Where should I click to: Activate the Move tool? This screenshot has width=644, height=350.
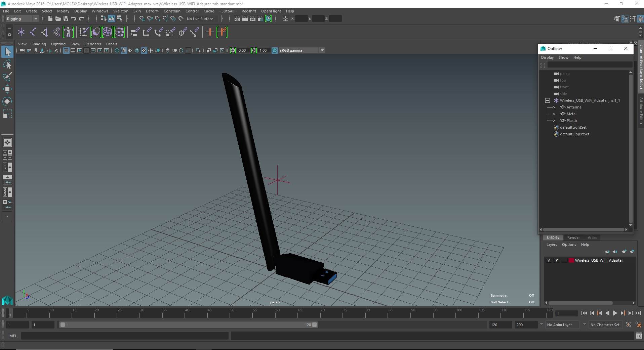coord(7,89)
